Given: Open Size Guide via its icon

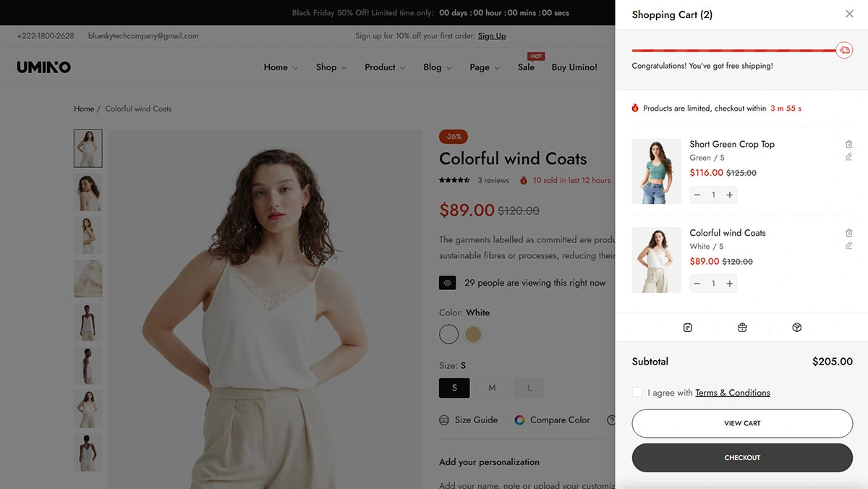Looking at the screenshot, I should [444, 420].
